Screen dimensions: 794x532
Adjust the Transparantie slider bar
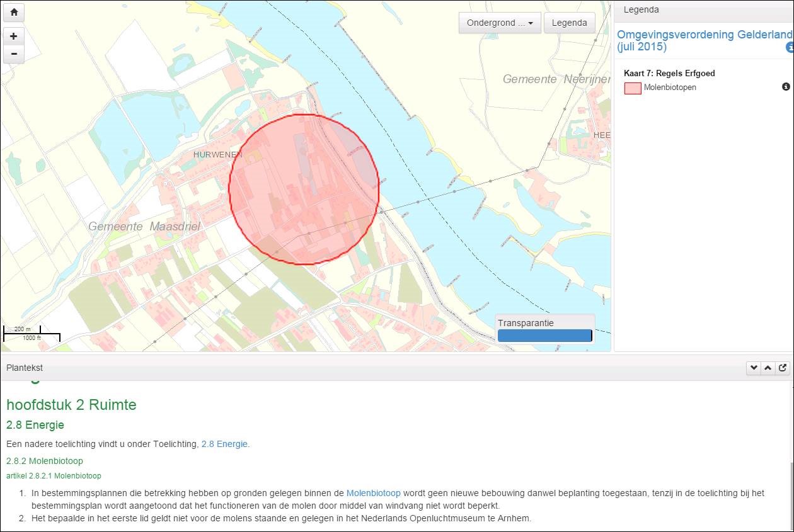click(544, 336)
